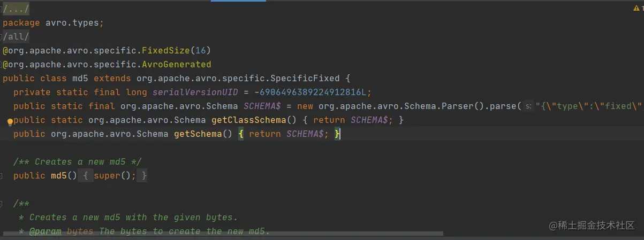Click the @param Javadoc tag

tap(46, 231)
